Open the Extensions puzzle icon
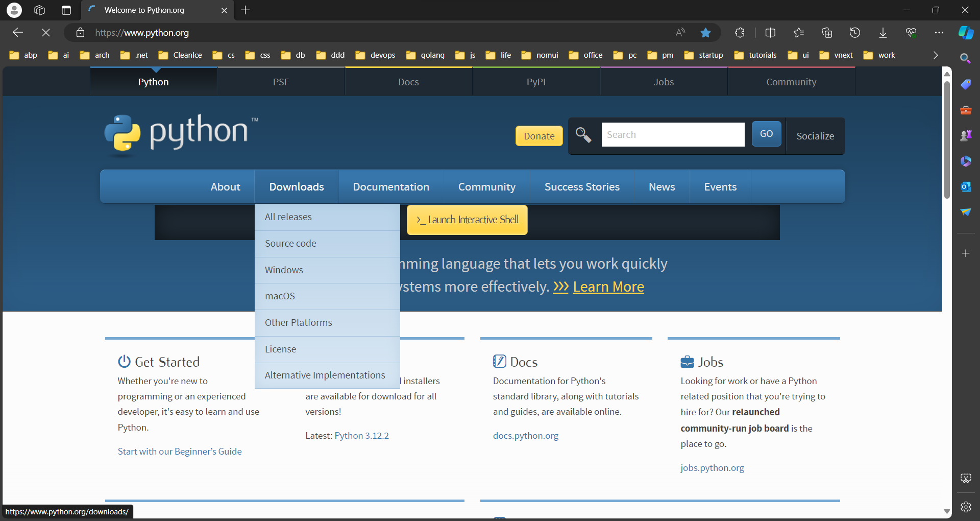The image size is (980, 521). point(740,33)
